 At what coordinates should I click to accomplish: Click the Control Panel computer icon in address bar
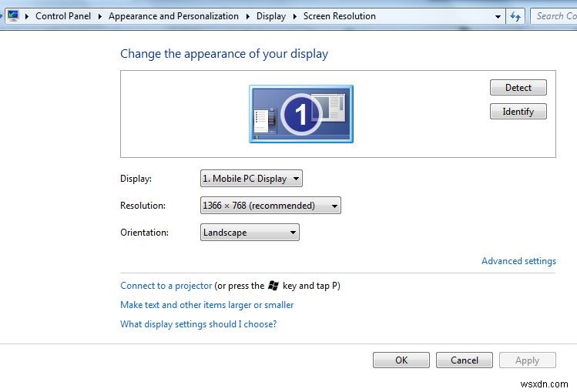click(x=14, y=16)
